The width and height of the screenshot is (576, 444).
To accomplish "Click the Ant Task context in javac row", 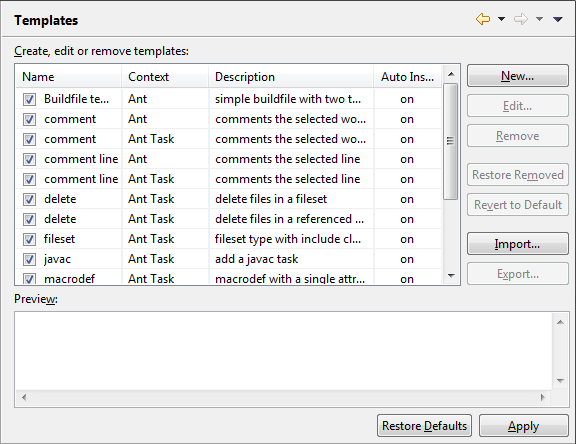I will pyautogui.click(x=151, y=259).
